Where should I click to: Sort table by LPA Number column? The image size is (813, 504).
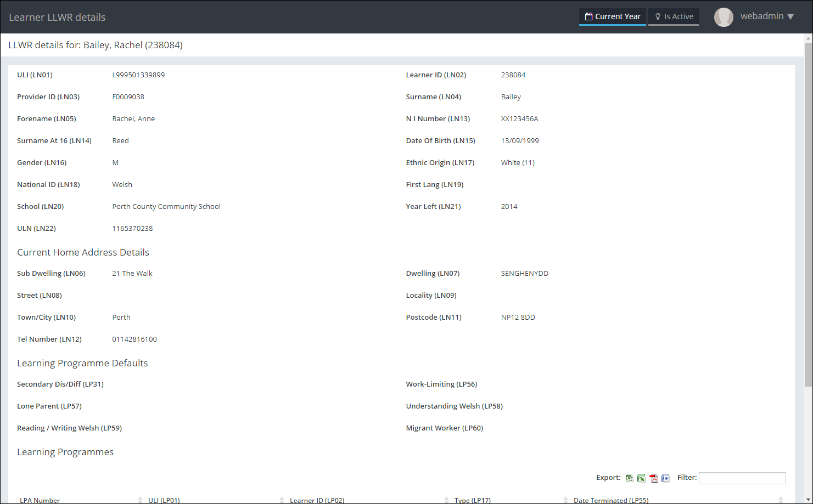pyautogui.click(x=81, y=500)
